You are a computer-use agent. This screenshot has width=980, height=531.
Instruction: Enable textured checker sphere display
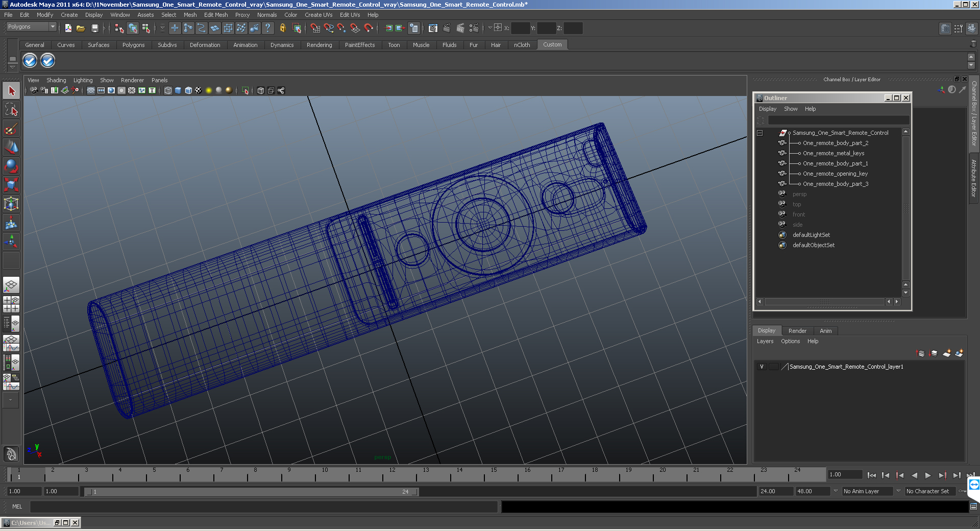pyautogui.click(x=199, y=90)
